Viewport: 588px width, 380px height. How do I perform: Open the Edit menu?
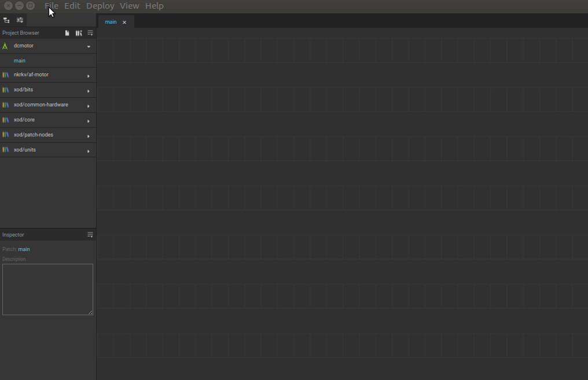pos(72,6)
